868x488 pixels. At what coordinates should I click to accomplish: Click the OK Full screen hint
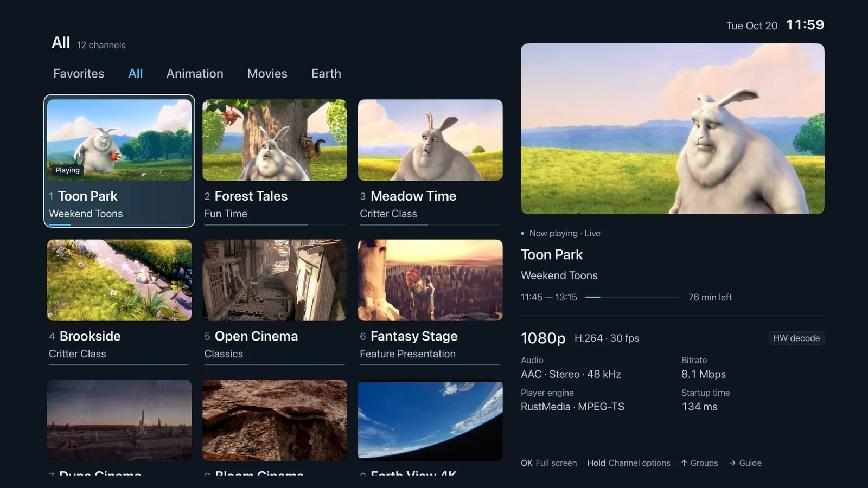click(548, 463)
